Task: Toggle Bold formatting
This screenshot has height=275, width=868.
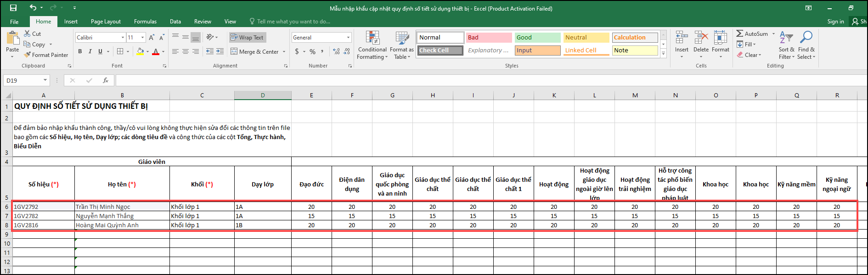Action: 80,51
